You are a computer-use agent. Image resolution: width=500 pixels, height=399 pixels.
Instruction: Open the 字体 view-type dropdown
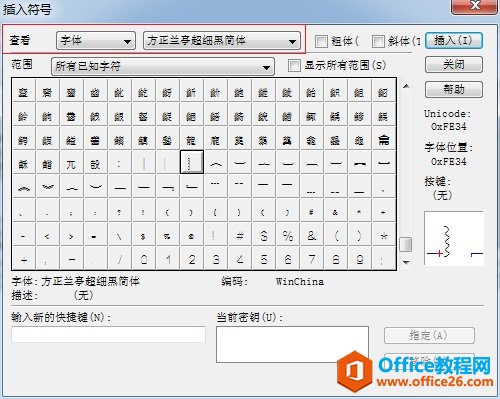point(96,41)
